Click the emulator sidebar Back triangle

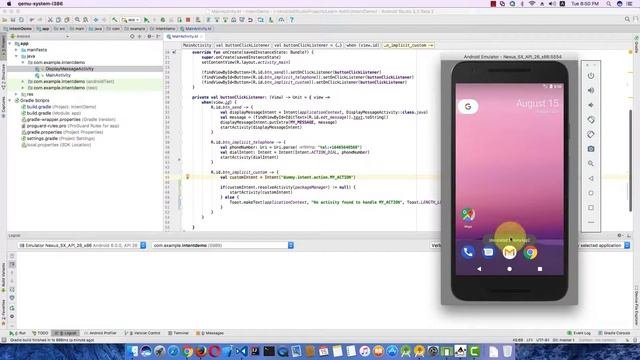click(x=591, y=178)
